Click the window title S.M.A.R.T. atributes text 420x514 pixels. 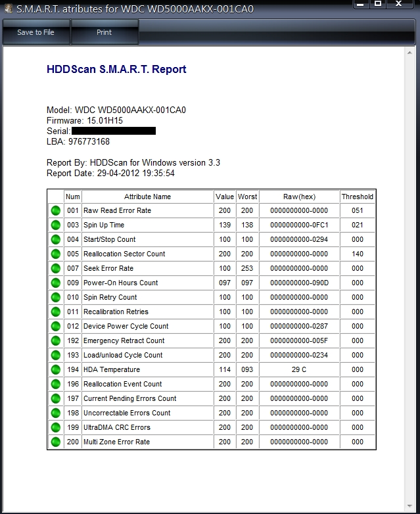pos(135,9)
